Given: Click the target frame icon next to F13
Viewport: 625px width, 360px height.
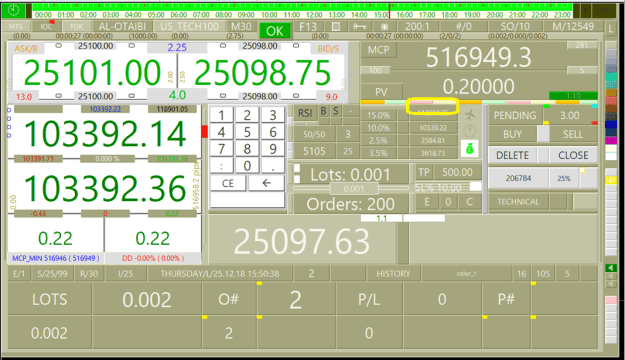Looking at the screenshot, I should [336, 27].
